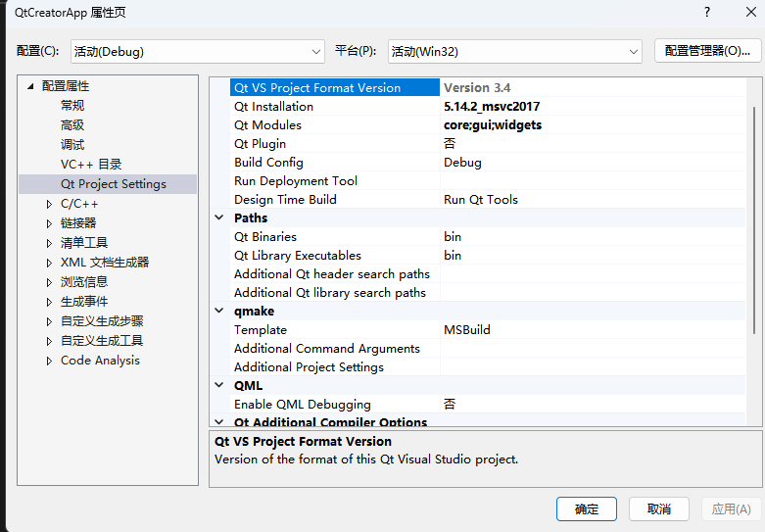Select the C/C++ tree label
Image resolution: width=765 pixels, height=532 pixels.
pyautogui.click(x=79, y=204)
